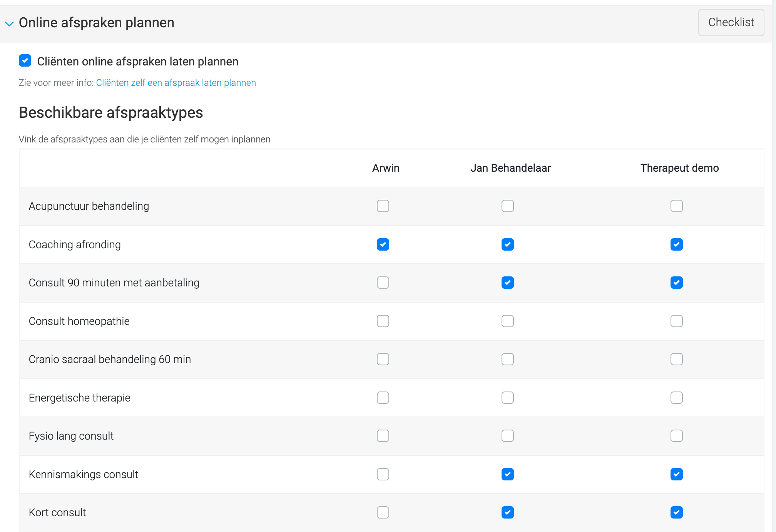Disable Kennismakings consult for Jan Behandelaar

pos(507,474)
